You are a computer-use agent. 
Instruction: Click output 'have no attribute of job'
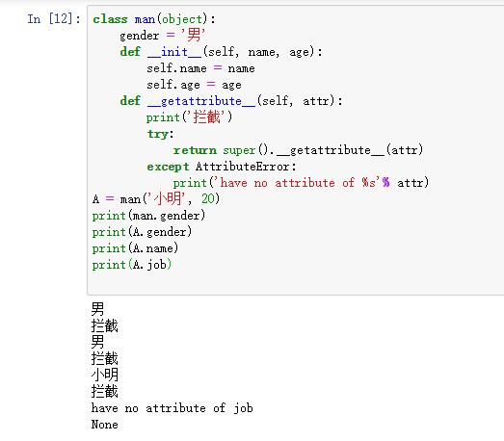(172, 408)
